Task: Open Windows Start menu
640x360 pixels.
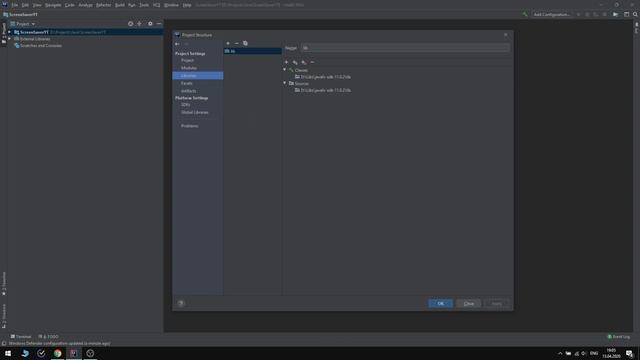Action: click(8, 353)
